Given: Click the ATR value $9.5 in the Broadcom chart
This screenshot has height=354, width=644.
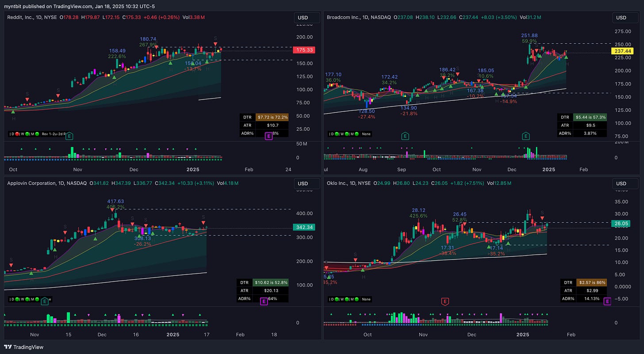Looking at the screenshot, I should click(x=590, y=126).
